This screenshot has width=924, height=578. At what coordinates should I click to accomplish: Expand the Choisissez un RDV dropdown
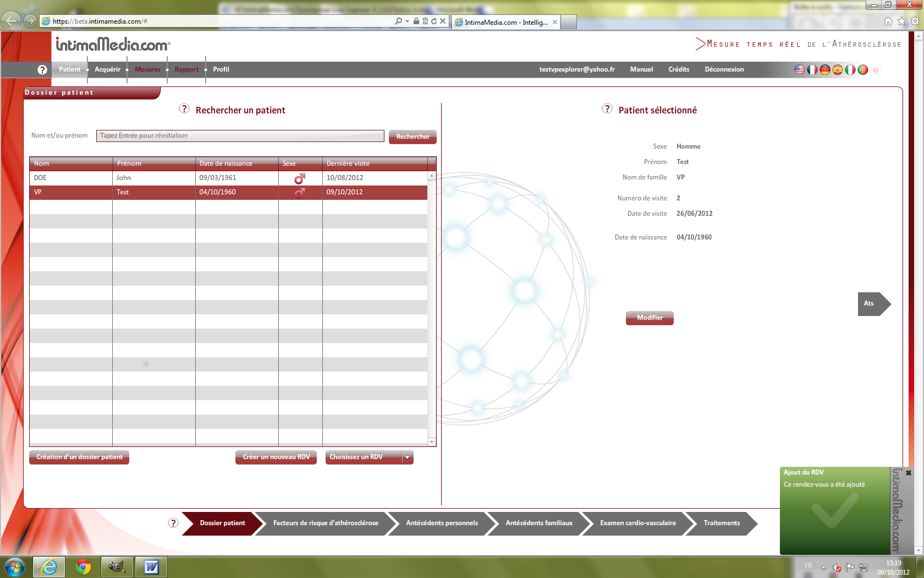pos(407,457)
